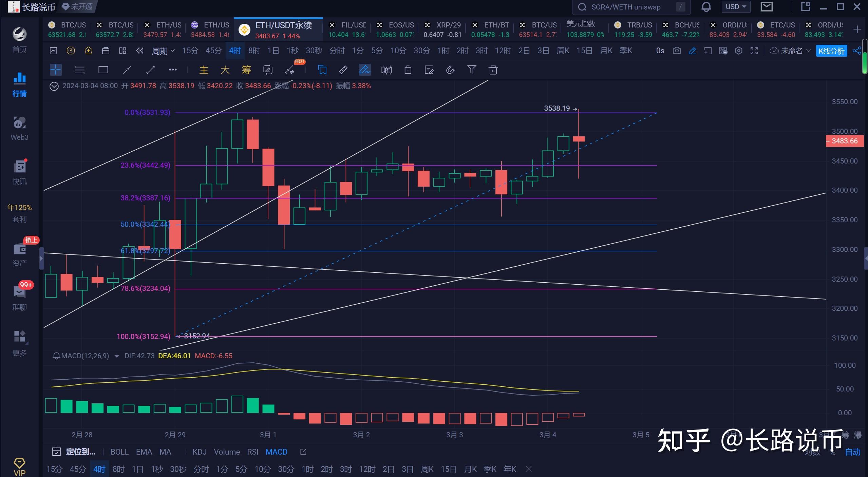
Task: Toggle the Volume sub-indicator
Action: pyautogui.click(x=227, y=452)
